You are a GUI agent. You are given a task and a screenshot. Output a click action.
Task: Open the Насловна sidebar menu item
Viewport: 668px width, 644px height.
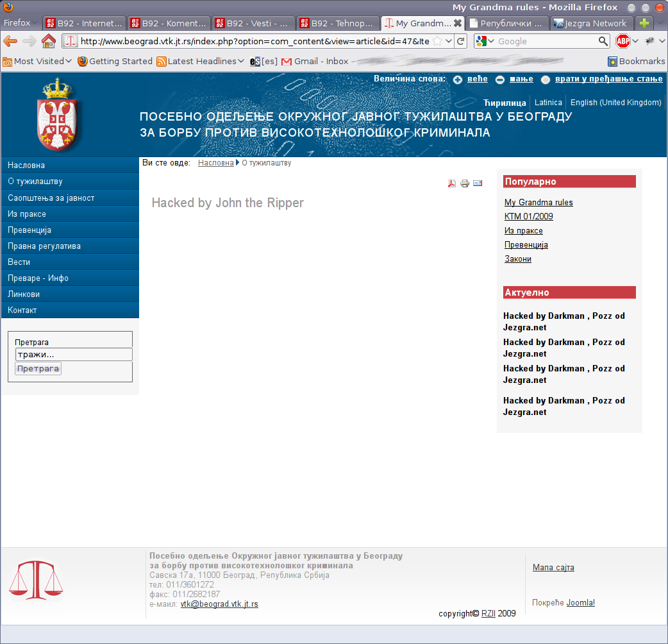click(71, 165)
